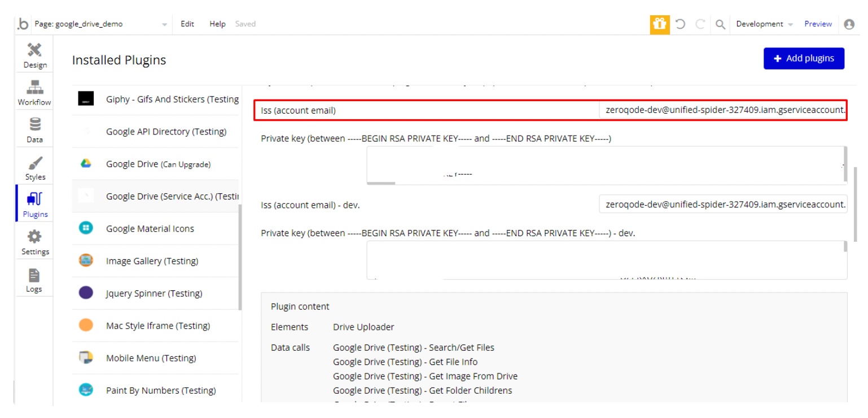
Task: Click the Add plugins button
Action: 804,58
